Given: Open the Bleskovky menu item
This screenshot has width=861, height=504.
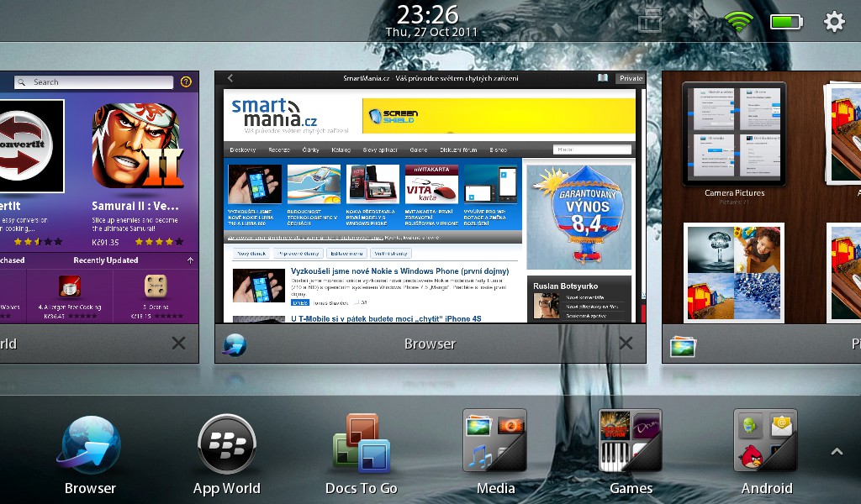Looking at the screenshot, I should (x=243, y=150).
